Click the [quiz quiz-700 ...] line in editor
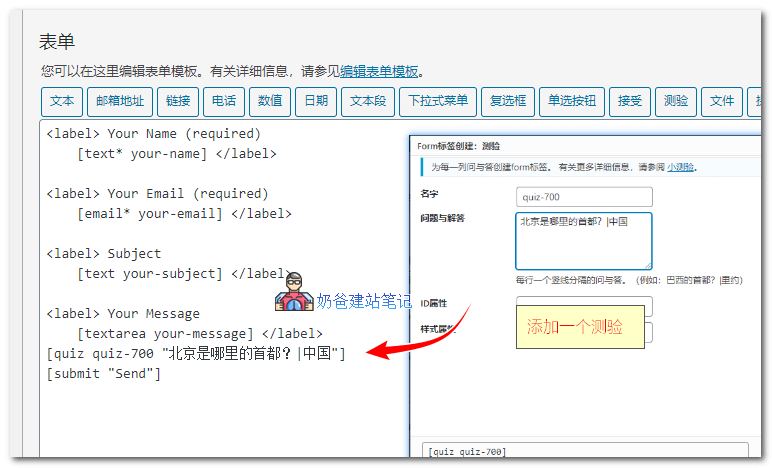Screen dimensions: 772x468 [x=196, y=354]
